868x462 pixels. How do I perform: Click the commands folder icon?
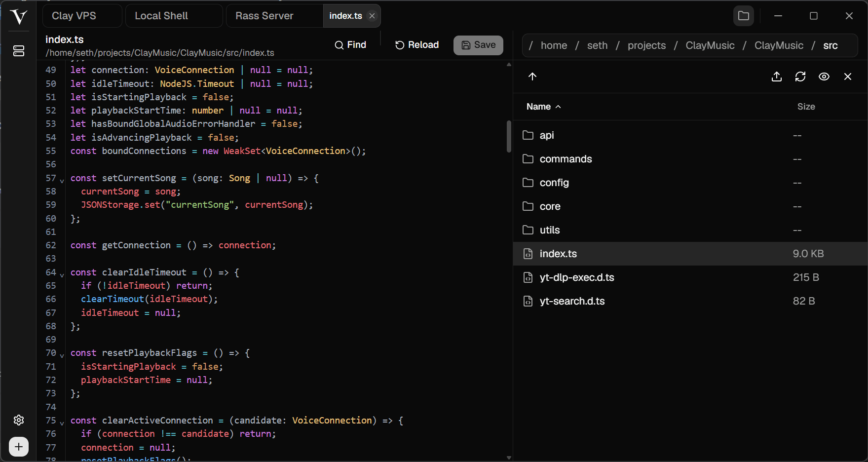pos(528,159)
